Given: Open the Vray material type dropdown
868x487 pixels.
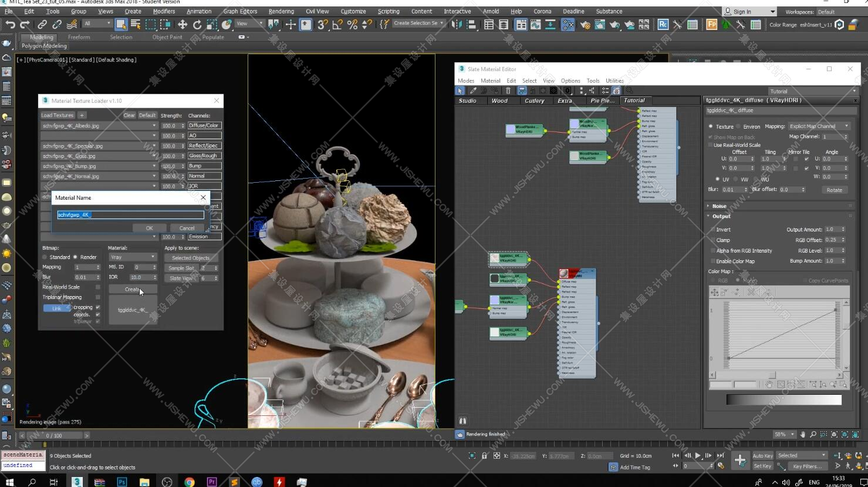Looking at the screenshot, I should (133, 257).
